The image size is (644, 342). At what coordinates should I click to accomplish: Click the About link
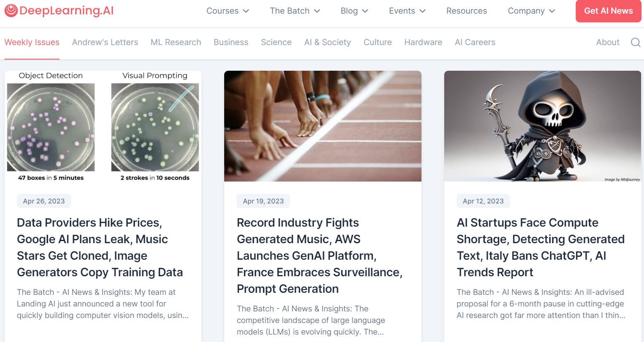pos(608,42)
